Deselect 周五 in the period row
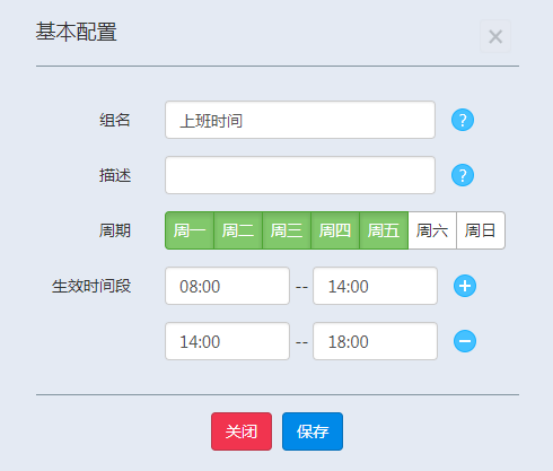Viewport: 553px width, 471px height. pyautogui.click(x=384, y=230)
